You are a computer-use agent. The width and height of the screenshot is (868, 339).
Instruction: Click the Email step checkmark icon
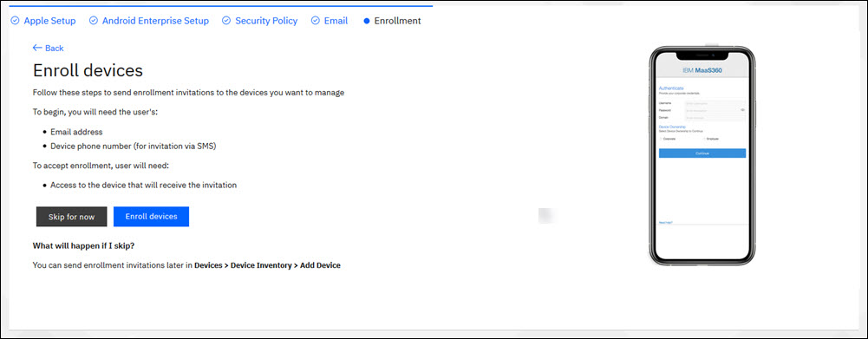click(x=315, y=21)
